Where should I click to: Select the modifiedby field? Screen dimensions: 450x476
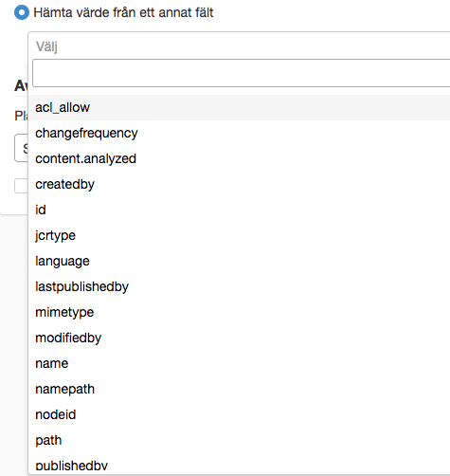240,338
